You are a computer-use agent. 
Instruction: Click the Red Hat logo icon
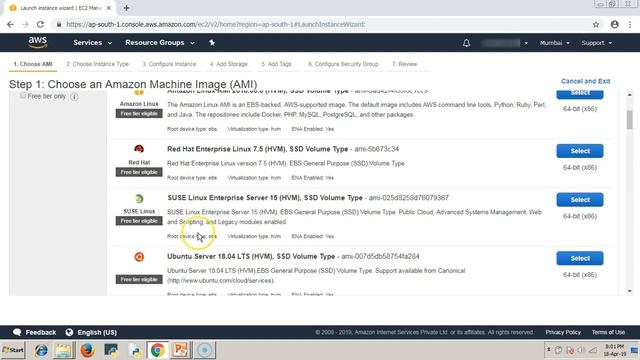139,149
